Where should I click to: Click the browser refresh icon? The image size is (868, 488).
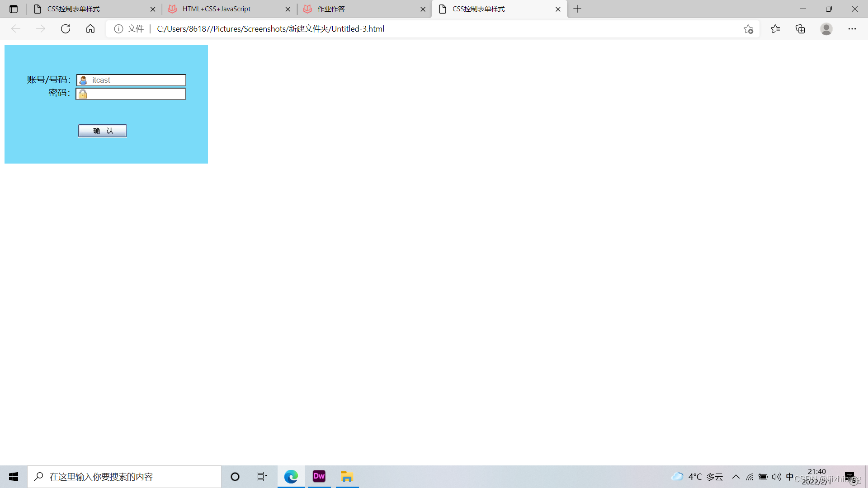pos(66,29)
